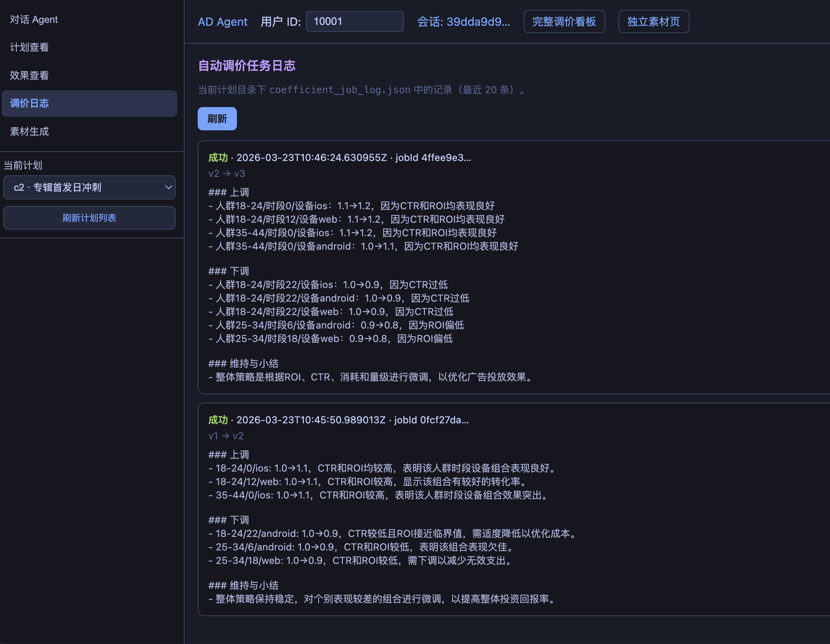Click line 35-44/0/ios: 1.0→1.1
The width and height of the screenshot is (830, 644).
(379, 495)
